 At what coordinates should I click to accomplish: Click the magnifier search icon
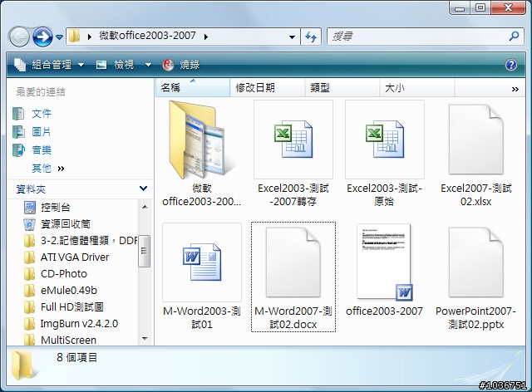pyautogui.click(x=514, y=36)
